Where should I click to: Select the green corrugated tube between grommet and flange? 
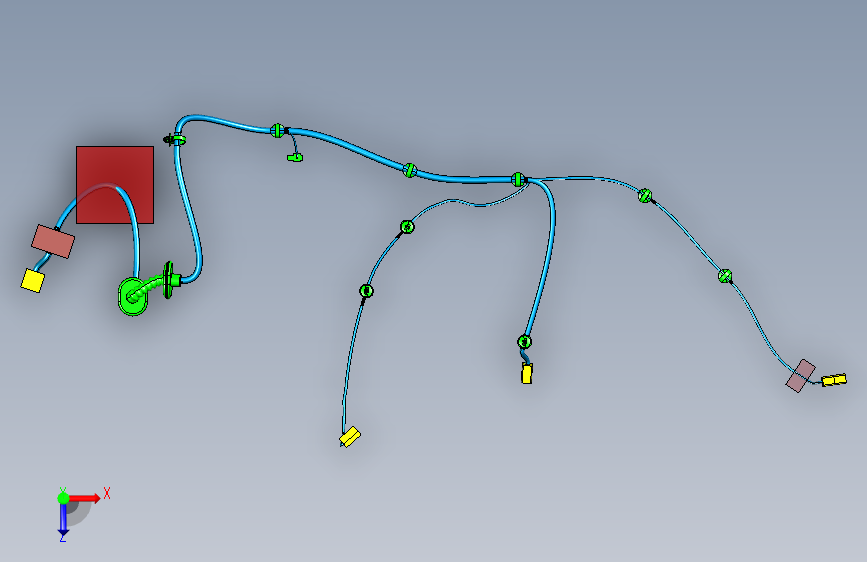pos(150,288)
